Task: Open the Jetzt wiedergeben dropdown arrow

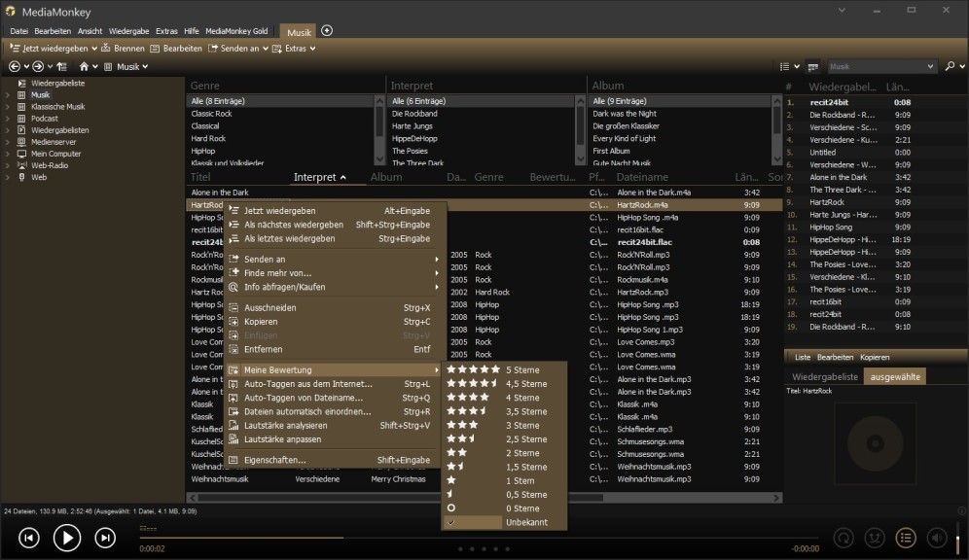Action: pyautogui.click(x=94, y=49)
